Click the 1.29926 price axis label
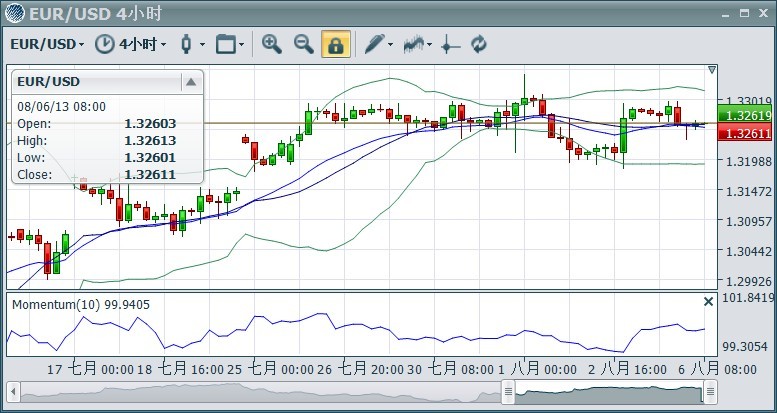 [x=749, y=281]
